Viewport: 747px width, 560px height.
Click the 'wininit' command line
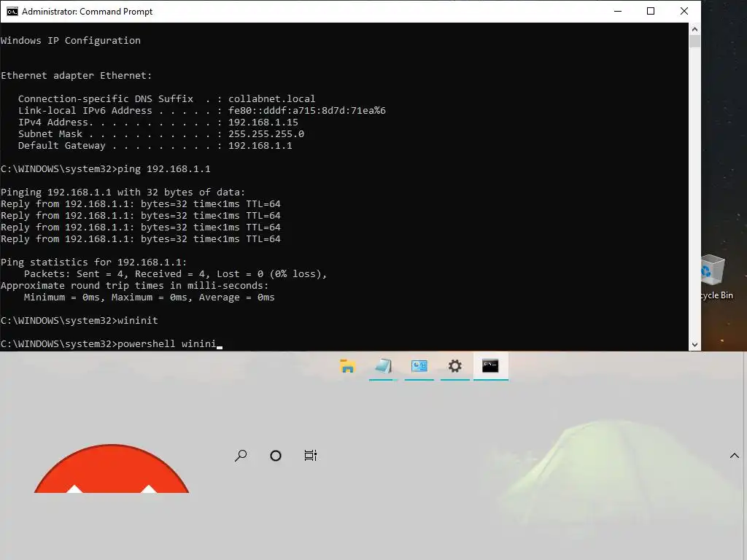coord(79,321)
